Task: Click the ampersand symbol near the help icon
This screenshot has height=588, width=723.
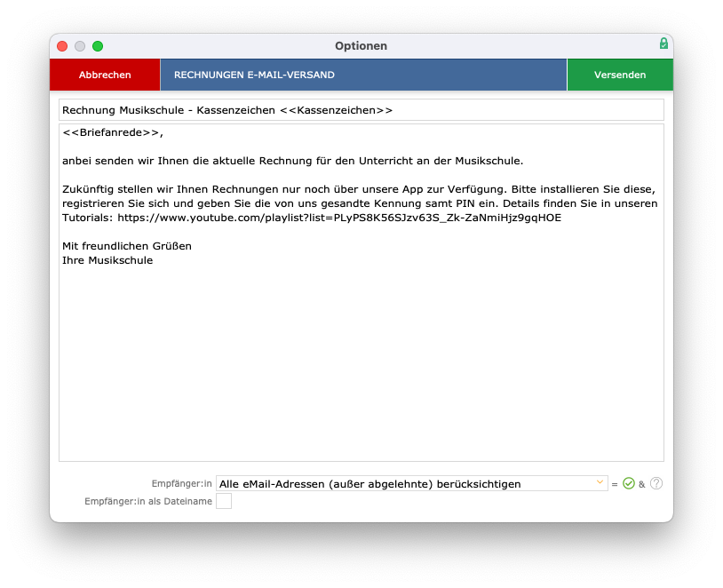Action: point(640,482)
